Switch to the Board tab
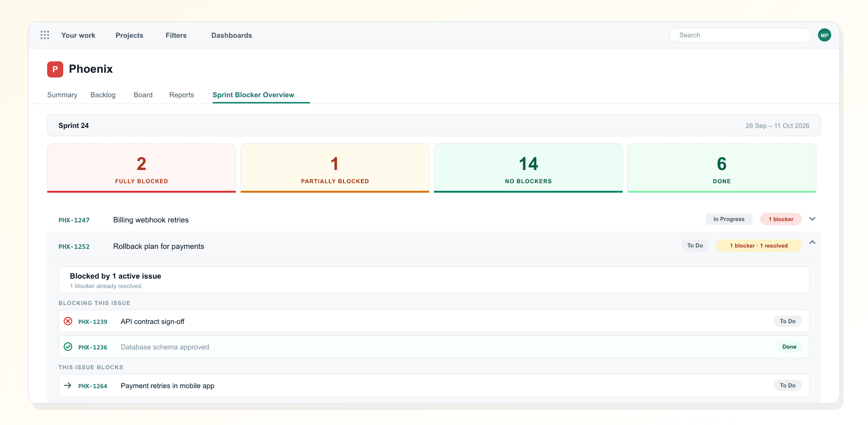 [143, 95]
